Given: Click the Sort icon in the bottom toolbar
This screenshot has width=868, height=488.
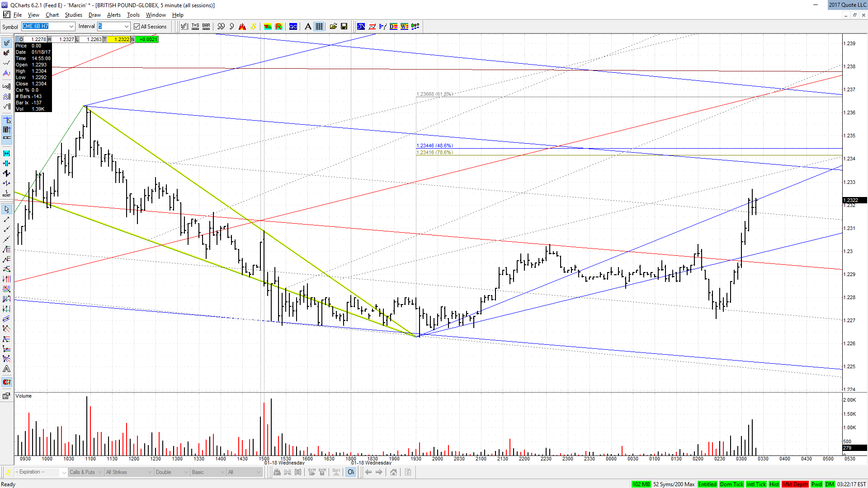Looking at the screenshot, I should pyautogui.click(x=336, y=472).
